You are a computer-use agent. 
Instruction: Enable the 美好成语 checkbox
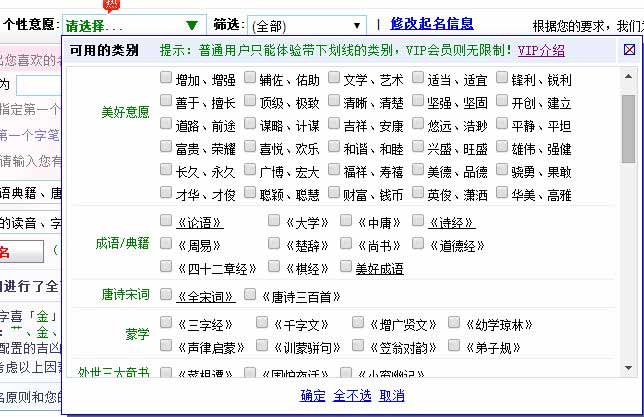coord(346,267)
